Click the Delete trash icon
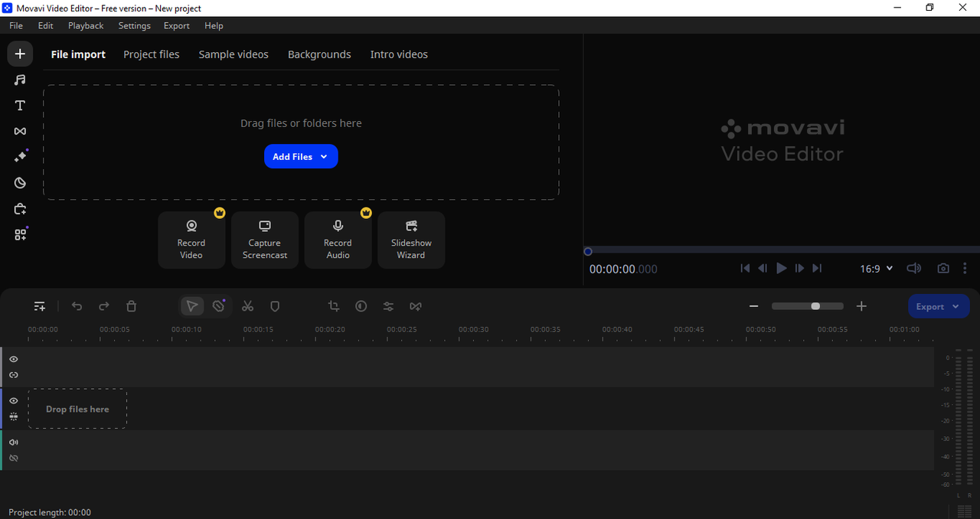 132,306
